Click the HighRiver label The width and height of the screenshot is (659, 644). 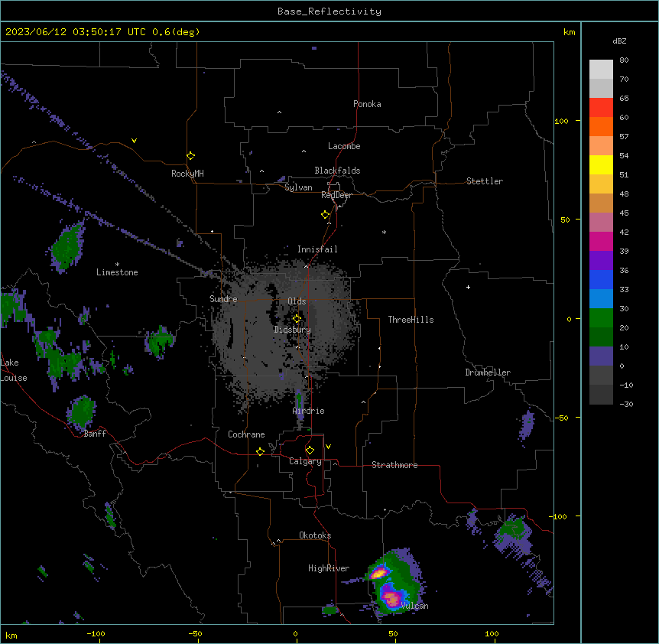pyautogui.click(x=329, y=568)
